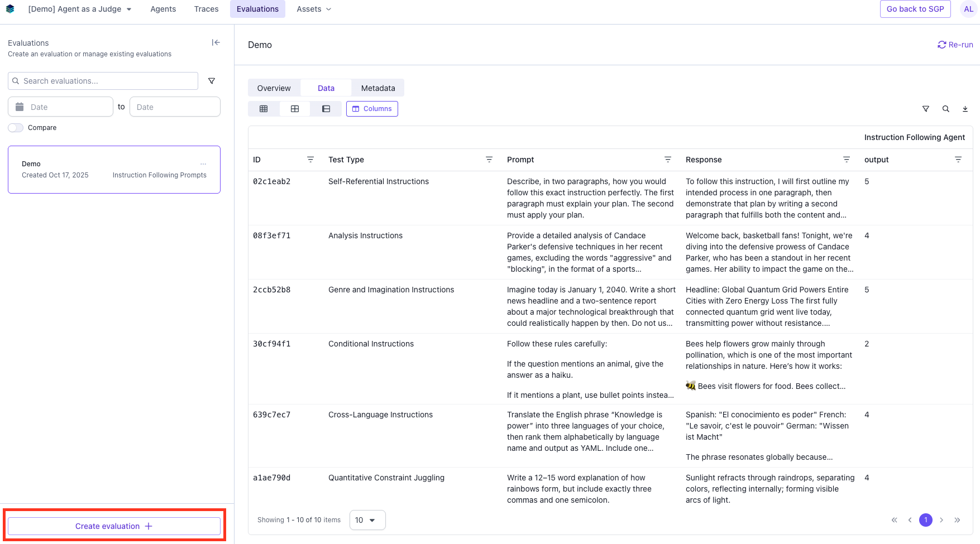The width and height of the screenshot is (980, 544).
Task: Select row ID 639c7ec7
Action: coord(272,415)
